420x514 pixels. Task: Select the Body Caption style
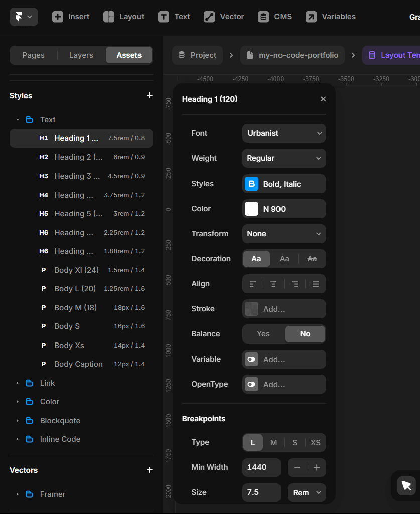point(81,364)
